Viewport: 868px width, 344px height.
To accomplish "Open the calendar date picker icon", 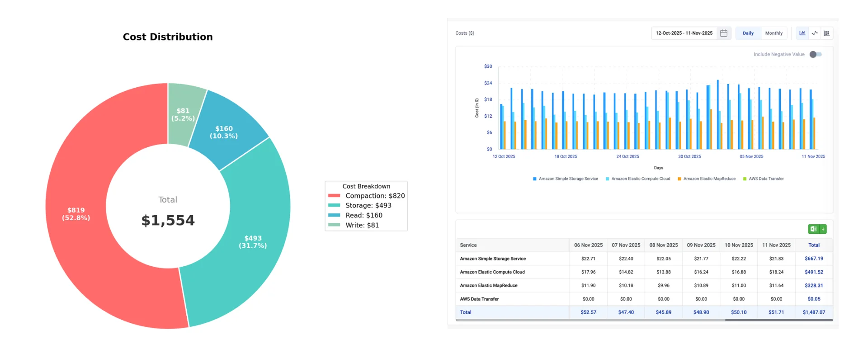I will pyautogui.click(x=723, y=33).
